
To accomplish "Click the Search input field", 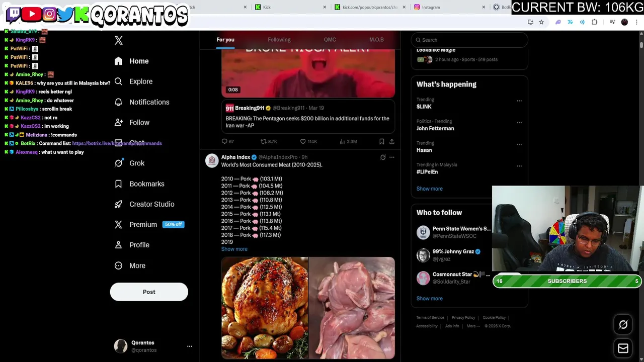I will tap(469, 40).
